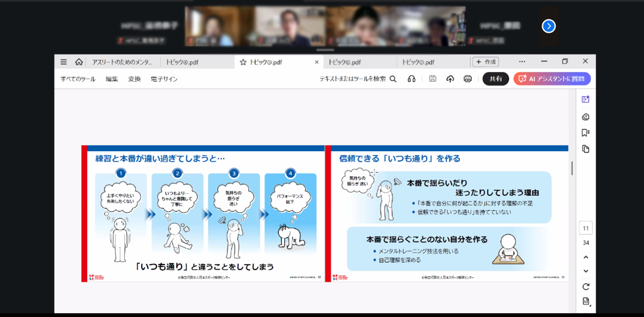This screenshot has height=317, width=644.
Task: Go to next page with down chevron
Action: 586,271
